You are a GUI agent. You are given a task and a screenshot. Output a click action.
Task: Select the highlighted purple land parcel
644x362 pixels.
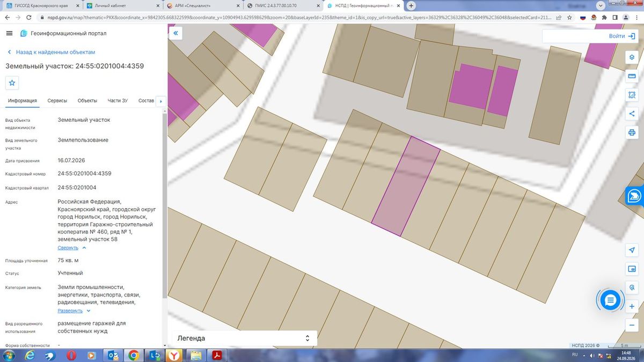click(x=406, y=186)
